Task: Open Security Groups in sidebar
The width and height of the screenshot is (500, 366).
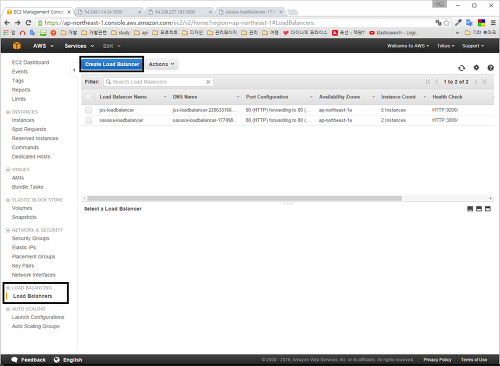Action: click(x=31, y=238)
